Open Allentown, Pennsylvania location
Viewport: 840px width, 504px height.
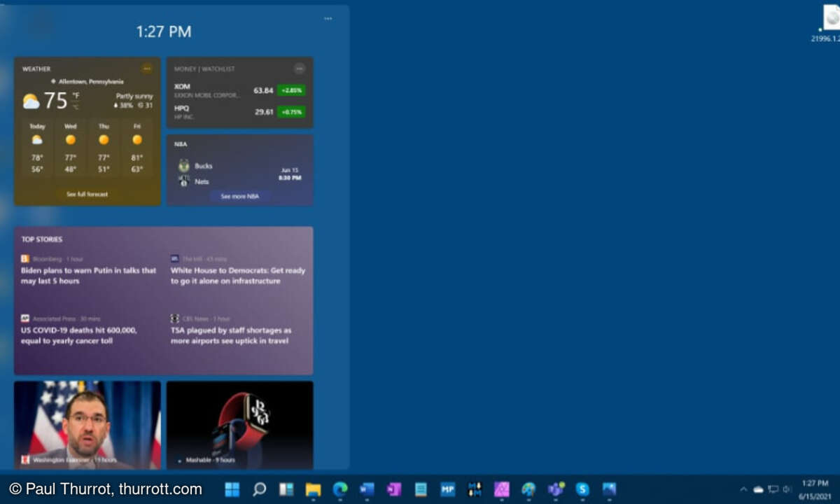click(87, 81)
